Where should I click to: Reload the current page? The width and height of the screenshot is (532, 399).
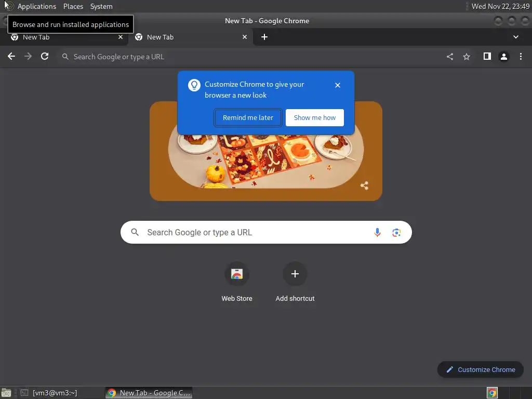tap(45, 56)
